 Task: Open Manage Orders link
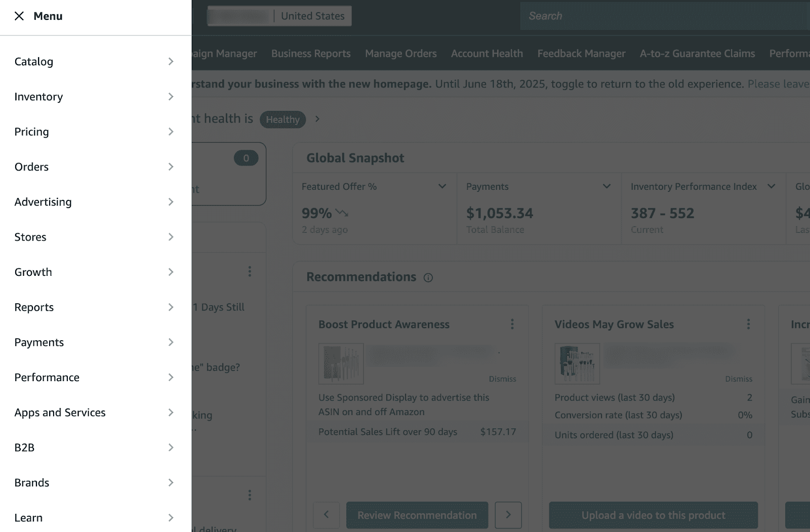pyautogui.click(x=401, y=54)
